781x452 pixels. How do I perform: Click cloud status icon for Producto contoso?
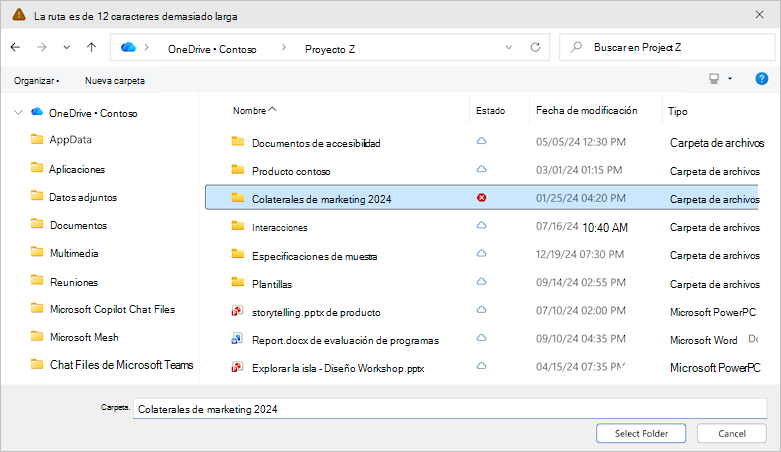coord(481,169)
